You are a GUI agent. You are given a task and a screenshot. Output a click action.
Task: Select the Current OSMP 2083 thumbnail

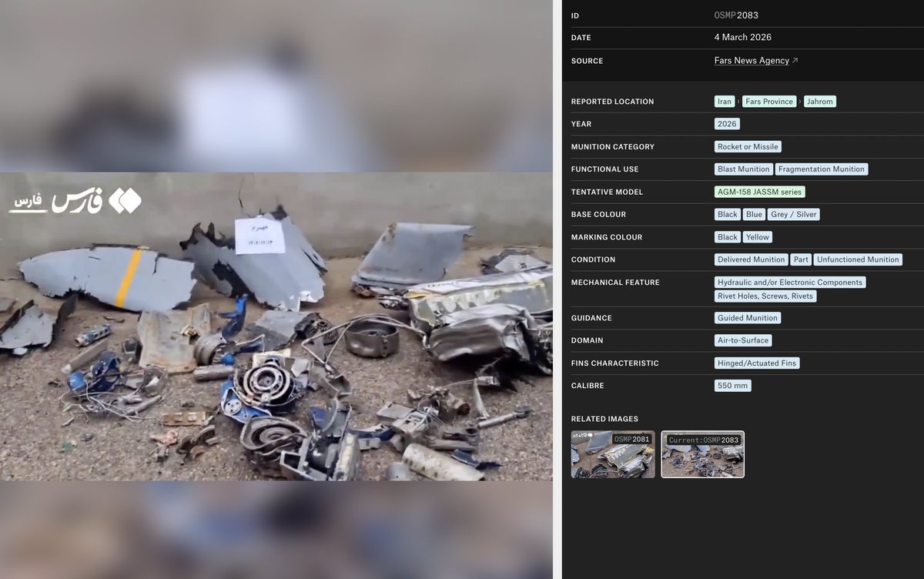[x=702, y=454]
